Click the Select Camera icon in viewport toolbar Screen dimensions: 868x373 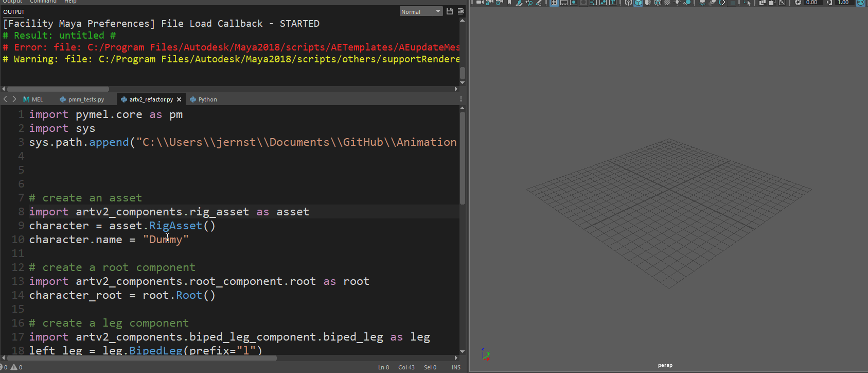(480, 3)
